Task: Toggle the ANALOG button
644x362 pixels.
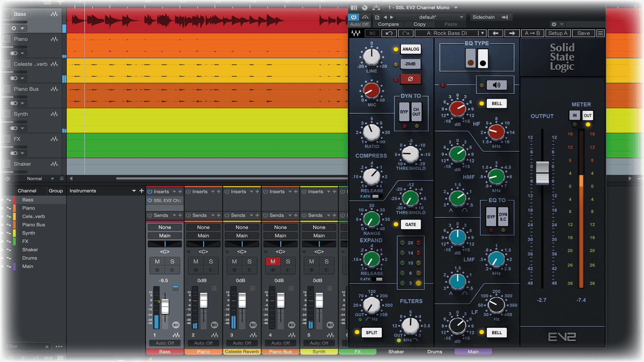Action: [x=410, y=49]
